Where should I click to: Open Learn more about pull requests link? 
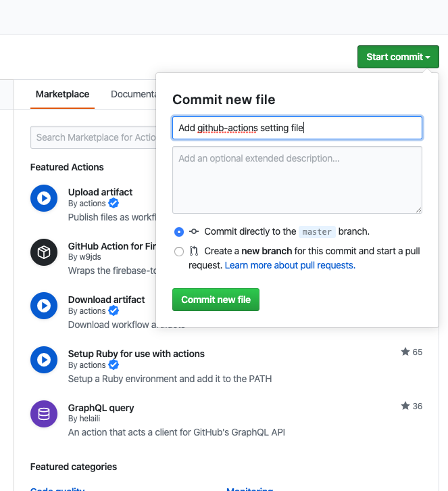pos(290,265)
